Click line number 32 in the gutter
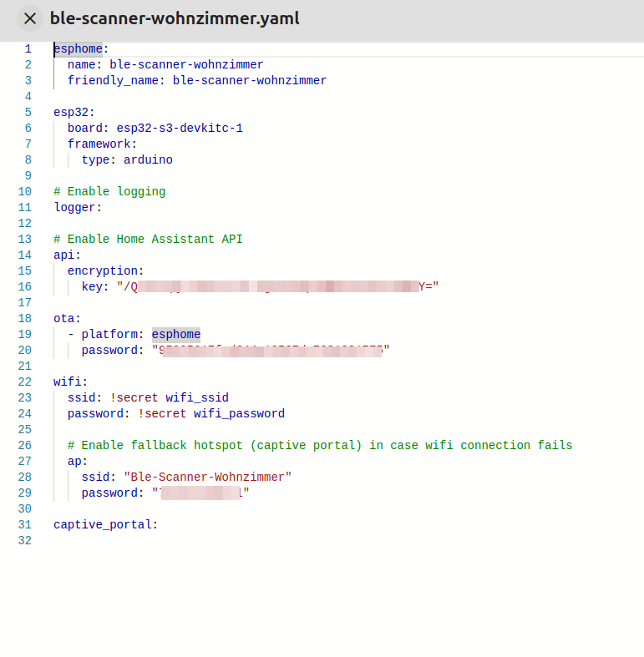Image resolution: width=644 pixels, height=657 pixels. tap(24, 540)
